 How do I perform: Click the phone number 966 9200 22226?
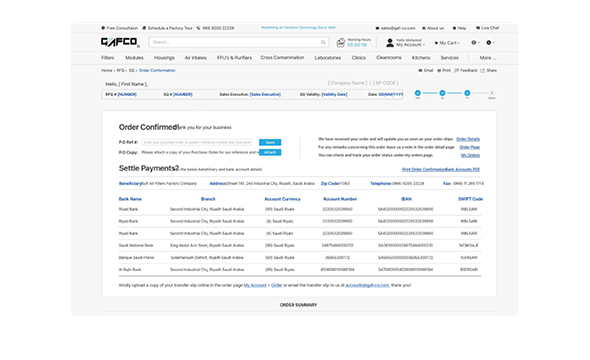click(x=216, y=28)
